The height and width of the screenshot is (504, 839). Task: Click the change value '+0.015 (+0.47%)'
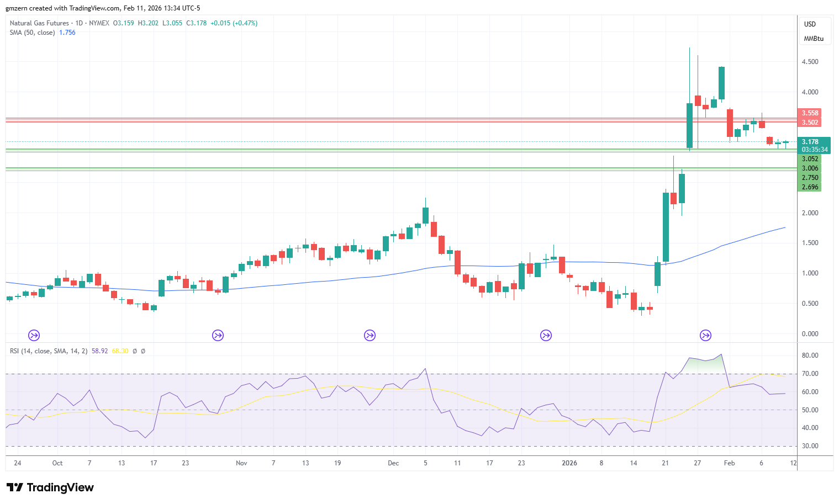click(x=234, y=23)
